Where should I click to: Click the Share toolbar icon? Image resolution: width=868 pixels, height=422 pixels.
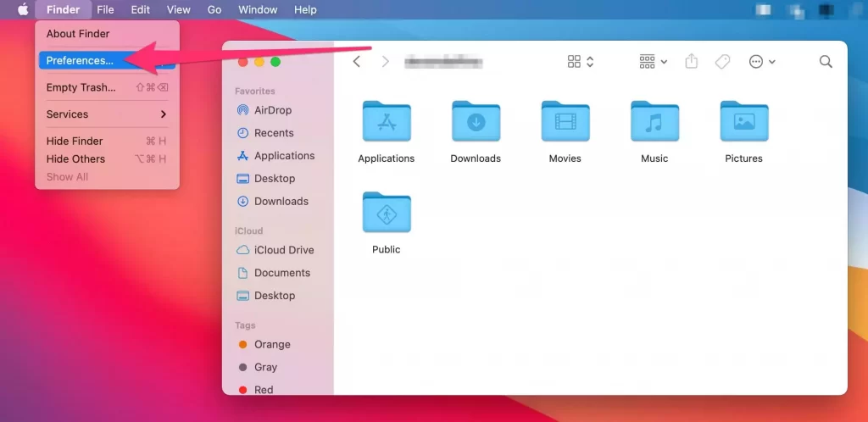pos(691,62)
